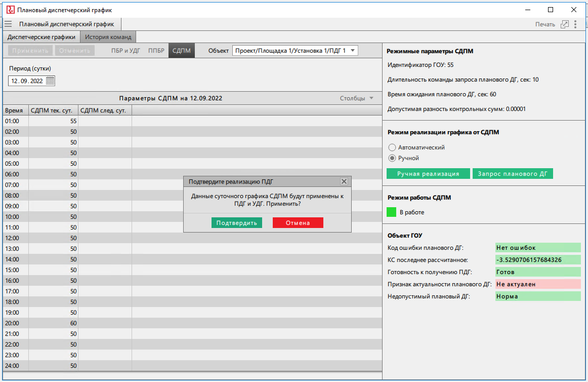Screen dimensions: 588x382
Task: Click the green Режим работы СДПМ status indicator
Action: coord(391,212)
